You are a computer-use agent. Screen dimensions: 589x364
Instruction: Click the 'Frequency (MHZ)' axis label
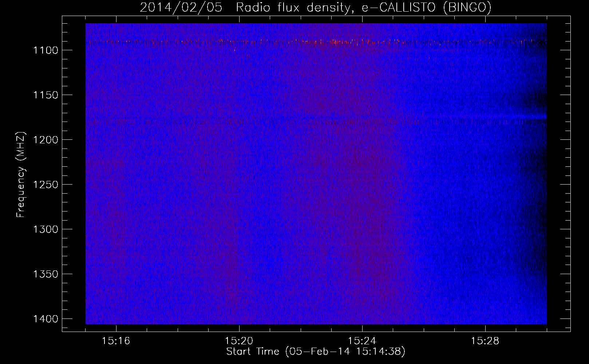(x=21, y=175)
